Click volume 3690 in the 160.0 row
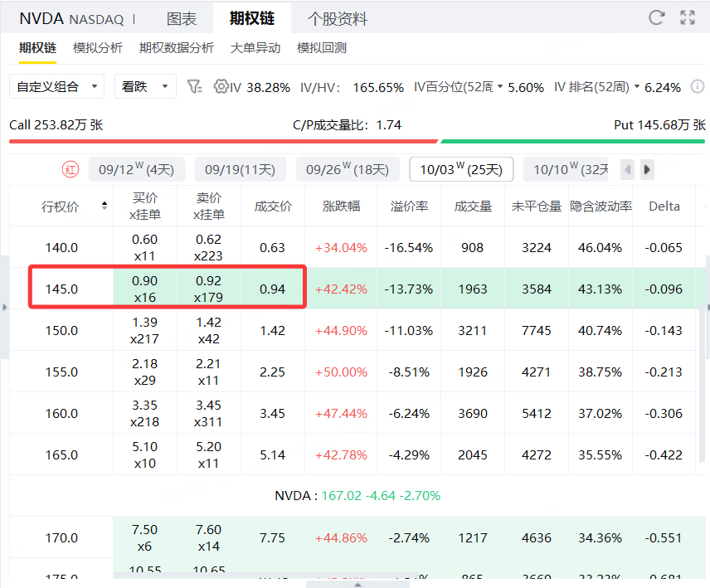This screenshot has height=588, width=710. (473, 413)
